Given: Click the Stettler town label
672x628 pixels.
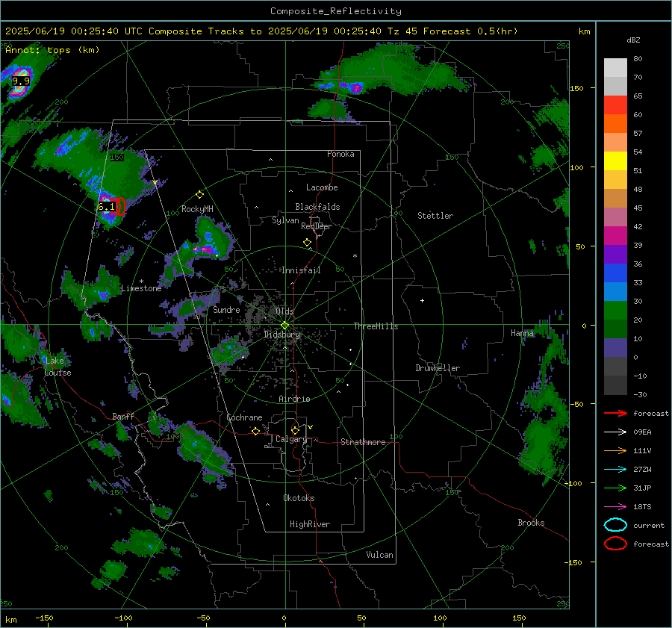Looking at the screenshot, I should tap(435, 216).
